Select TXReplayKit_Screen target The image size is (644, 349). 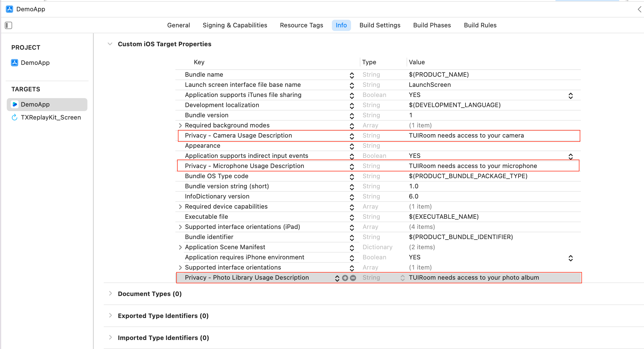click(x=51, y=117)
